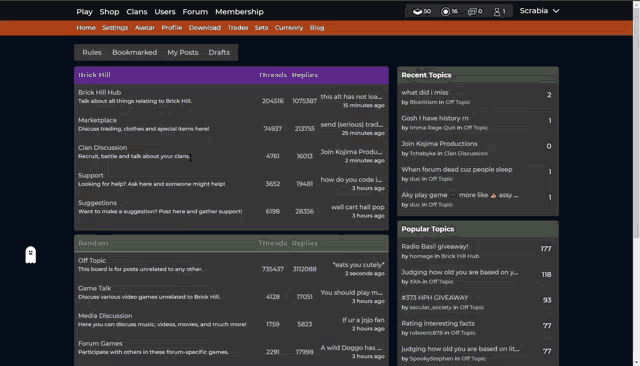Open latest post 'Join Kojima Produ...' in boards list
The image size is (640, 366).
click(351, 152)
